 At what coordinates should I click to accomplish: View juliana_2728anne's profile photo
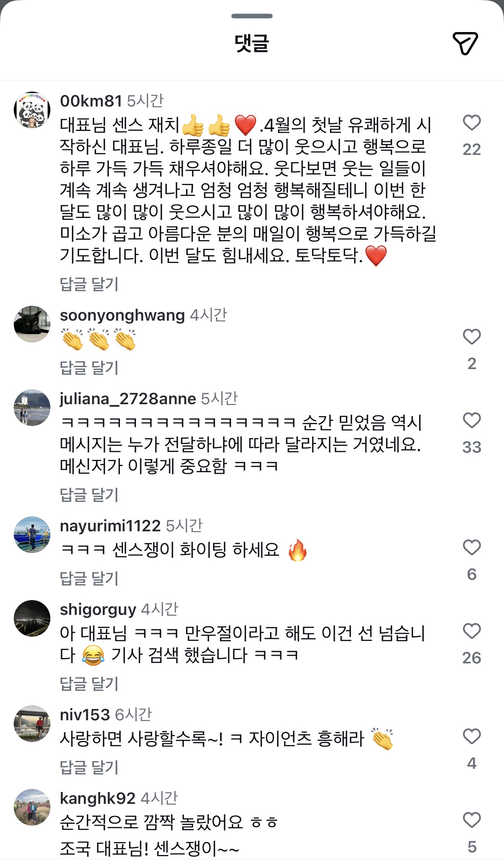point(32,408)
